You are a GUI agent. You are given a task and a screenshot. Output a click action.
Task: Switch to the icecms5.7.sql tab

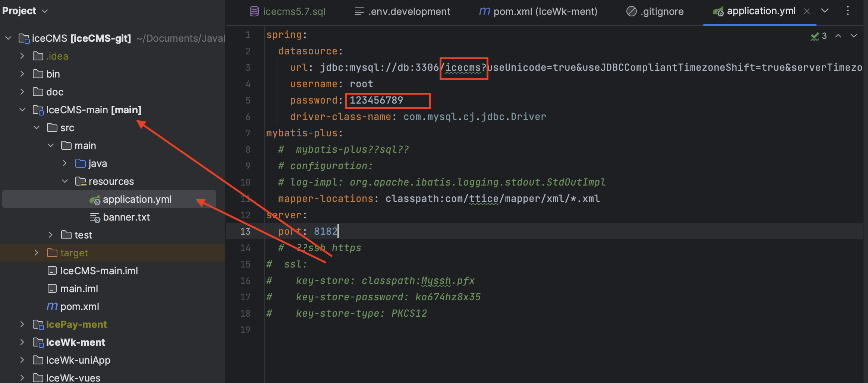click(288, 12)
